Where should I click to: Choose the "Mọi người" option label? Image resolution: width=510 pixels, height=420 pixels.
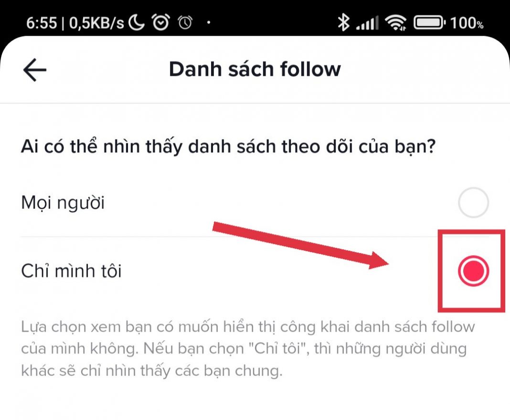point(63,203)
